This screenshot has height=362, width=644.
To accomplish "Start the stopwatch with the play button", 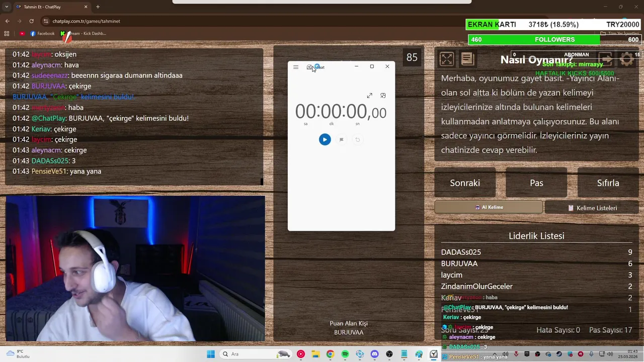I will click(325, 139).
